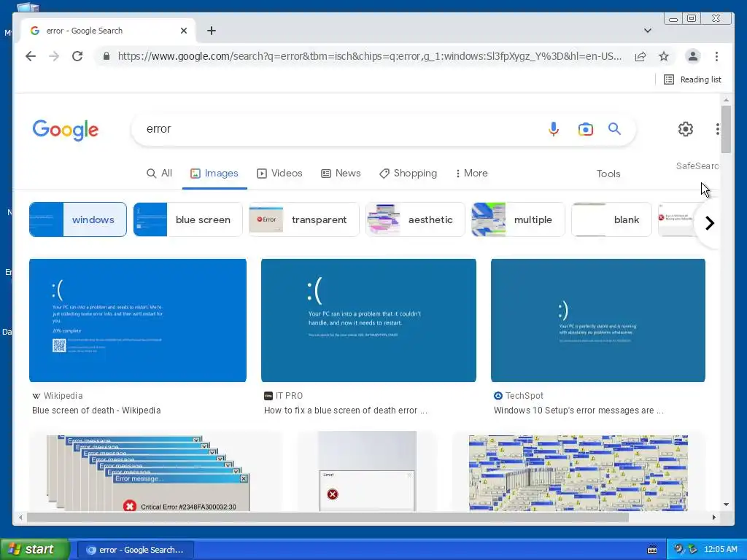The width and height of the screenshot is (747, 560).
Task: Open the News tab
Action: 341,174
